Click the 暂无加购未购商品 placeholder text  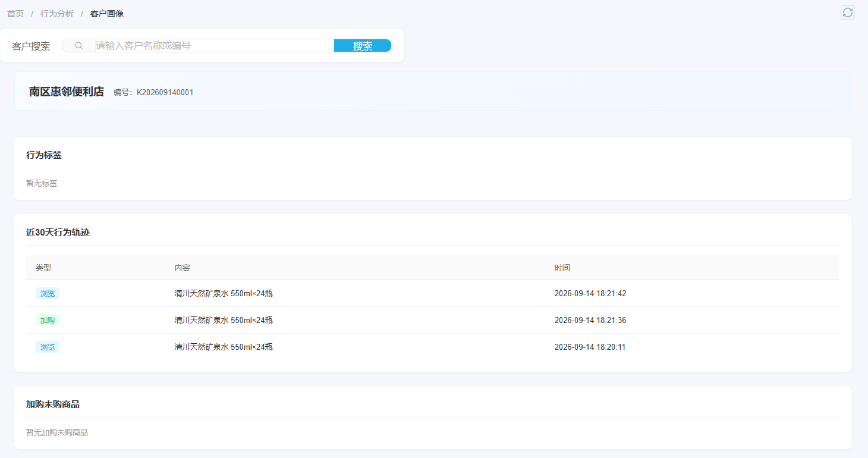click(57, 432)
